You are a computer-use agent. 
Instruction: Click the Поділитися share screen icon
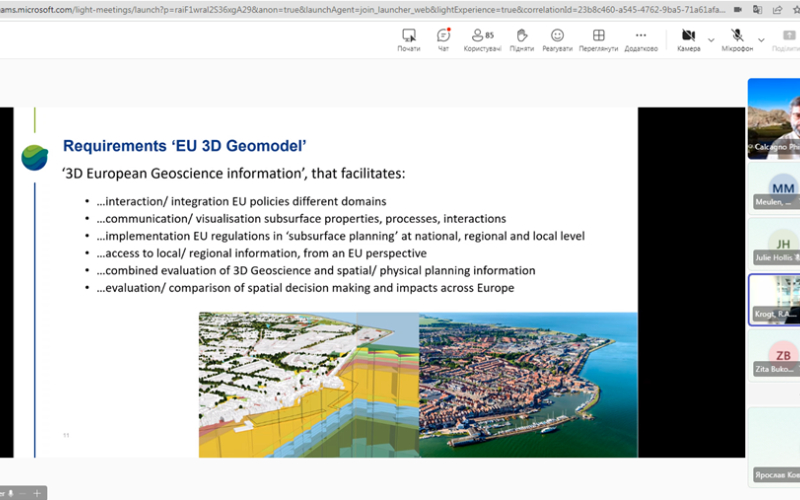788,40
